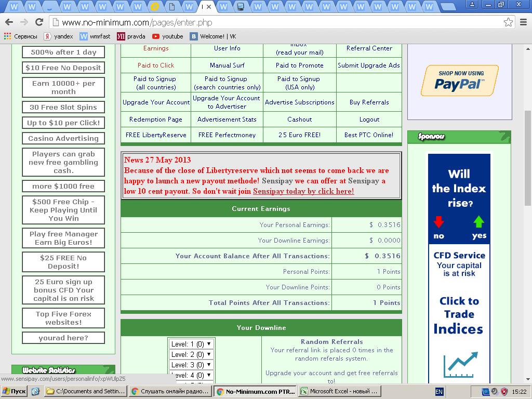Open the Сервисы apps bookmark
Image resolution: width=532 pixels, height=399 pixels.
click(x=20, y=36)
